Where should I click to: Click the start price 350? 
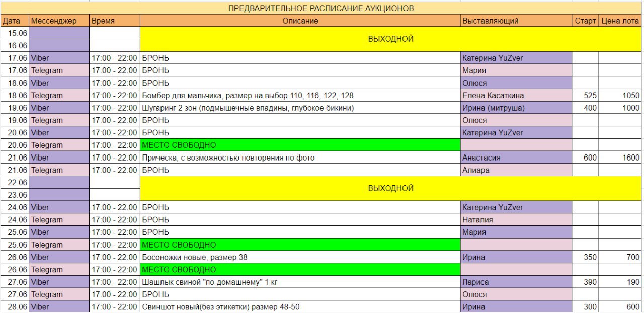586,257
